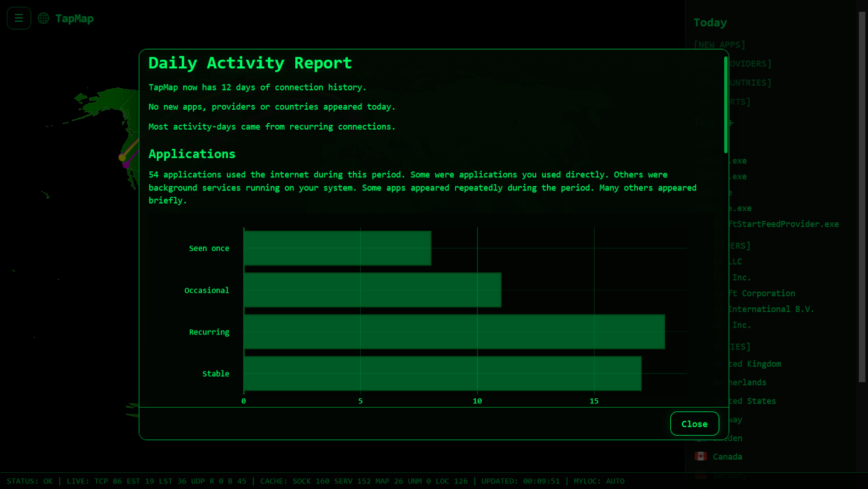This screenshot has height=489, width=868.
Task: Click 'CACHE: SOCK 160' status bar entry
Action: coord(295,481)
